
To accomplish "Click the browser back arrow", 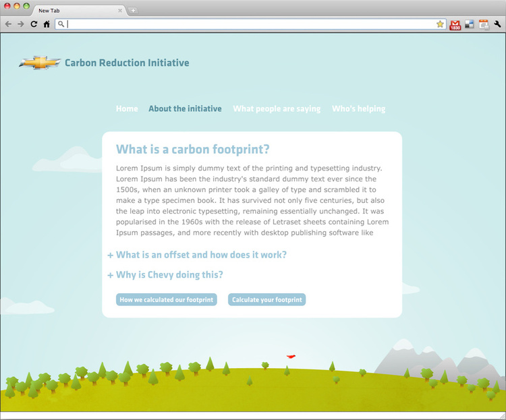I will (x=8, y=24).
